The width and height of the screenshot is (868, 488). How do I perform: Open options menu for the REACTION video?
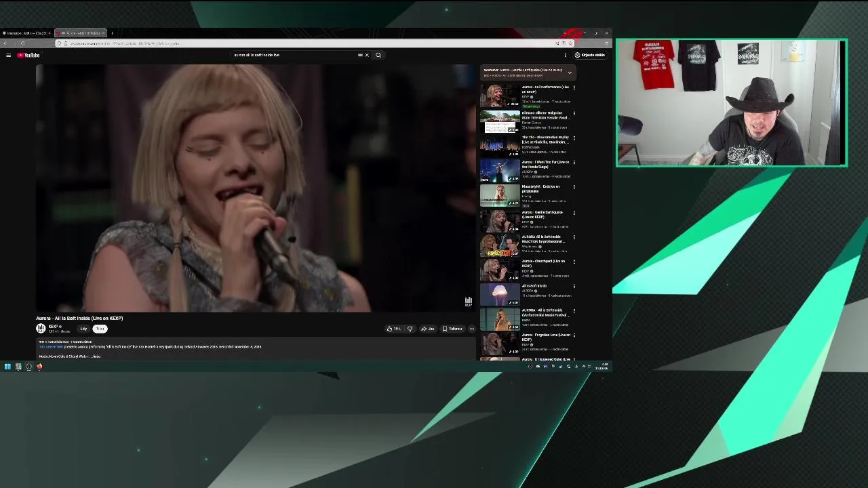pos(574,237)
